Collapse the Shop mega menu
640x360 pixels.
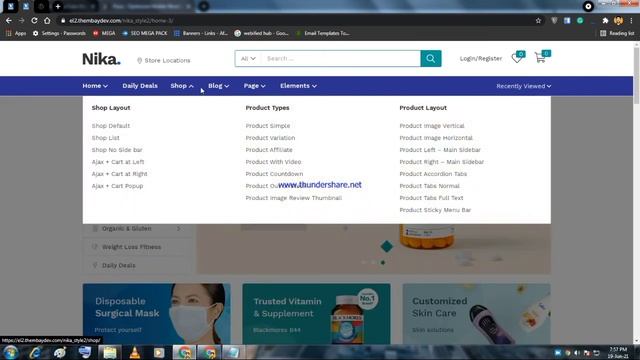coord(182,86)
